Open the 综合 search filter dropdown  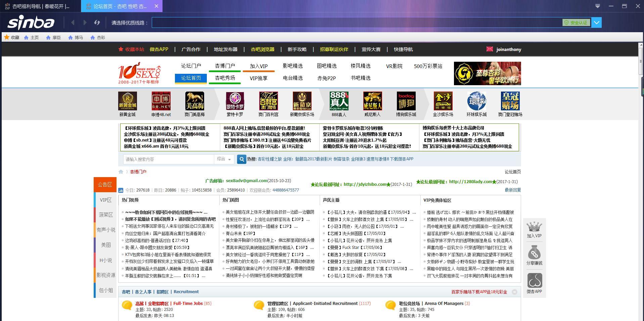[x=224, y=159]
